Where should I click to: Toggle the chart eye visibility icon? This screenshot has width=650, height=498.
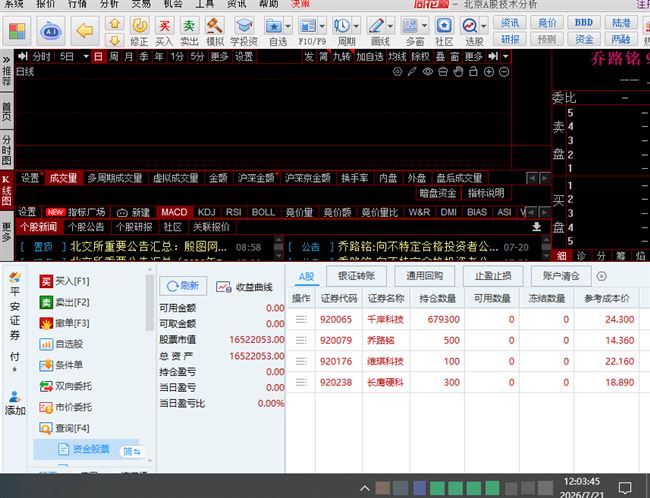pyautogui.click(x=428, y=72)
